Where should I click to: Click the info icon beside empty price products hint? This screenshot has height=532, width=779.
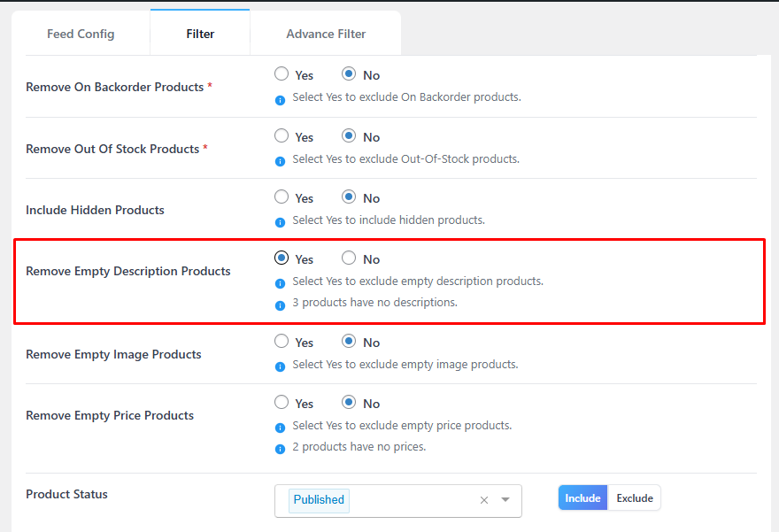tap(280, 428)
